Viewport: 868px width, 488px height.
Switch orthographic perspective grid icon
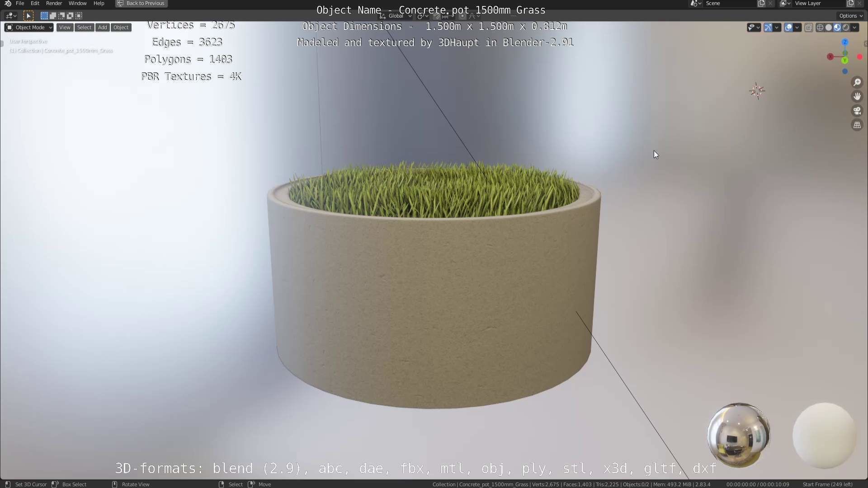click(857, 125)
